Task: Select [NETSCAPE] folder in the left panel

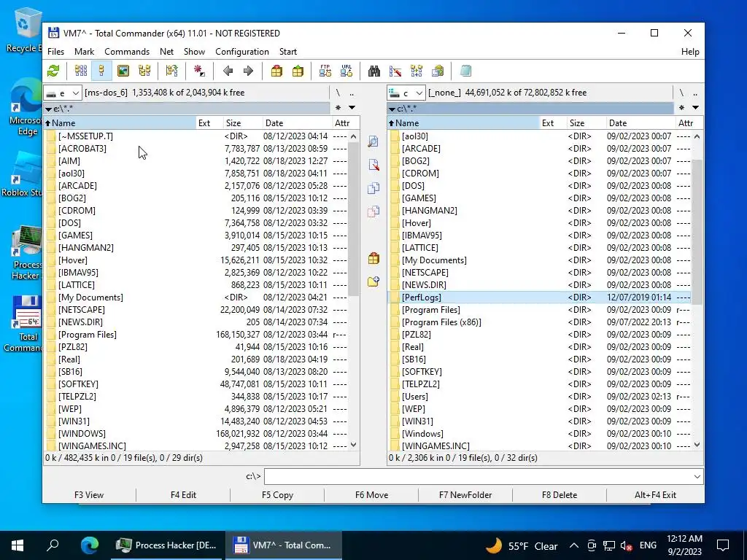Action: pyautogui.click(x=197, y=309)
